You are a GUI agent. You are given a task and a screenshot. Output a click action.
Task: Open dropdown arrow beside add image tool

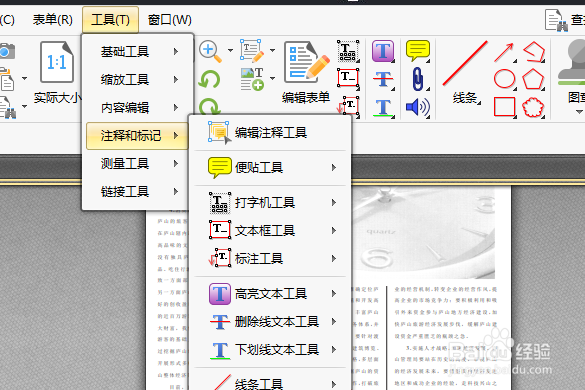(272, 78)
